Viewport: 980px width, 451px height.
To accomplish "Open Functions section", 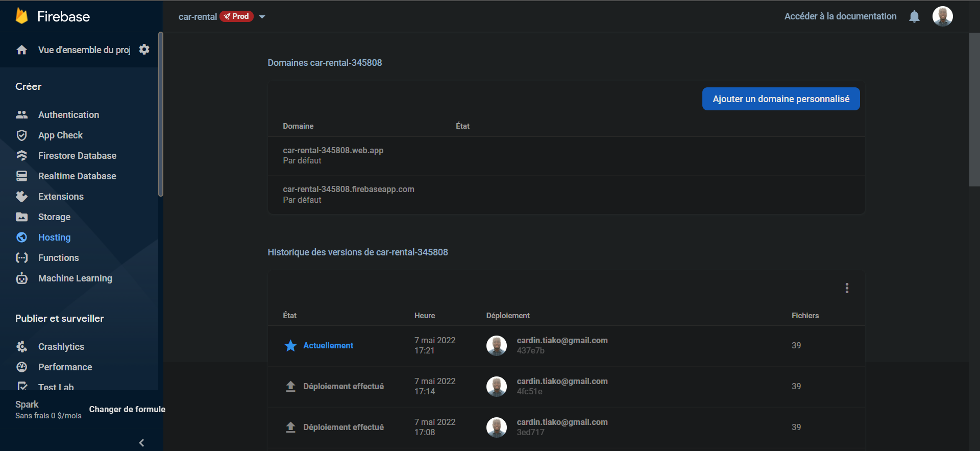I will coord(58,258).
